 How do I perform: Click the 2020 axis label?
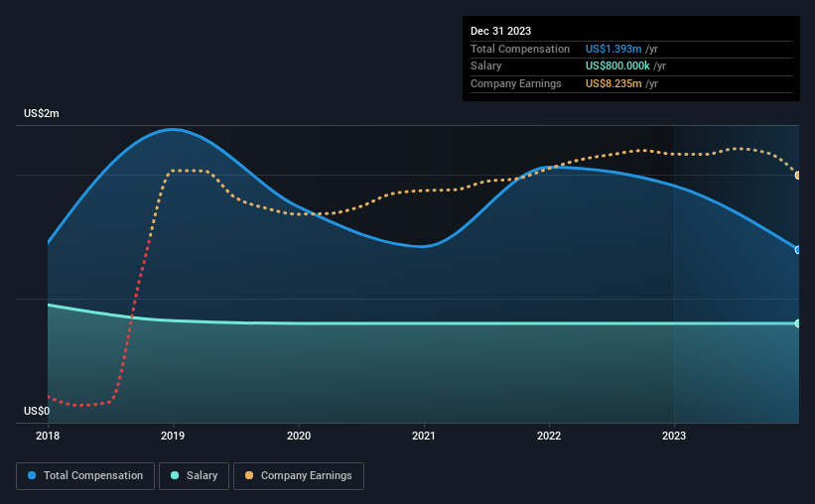click(299, 436)
